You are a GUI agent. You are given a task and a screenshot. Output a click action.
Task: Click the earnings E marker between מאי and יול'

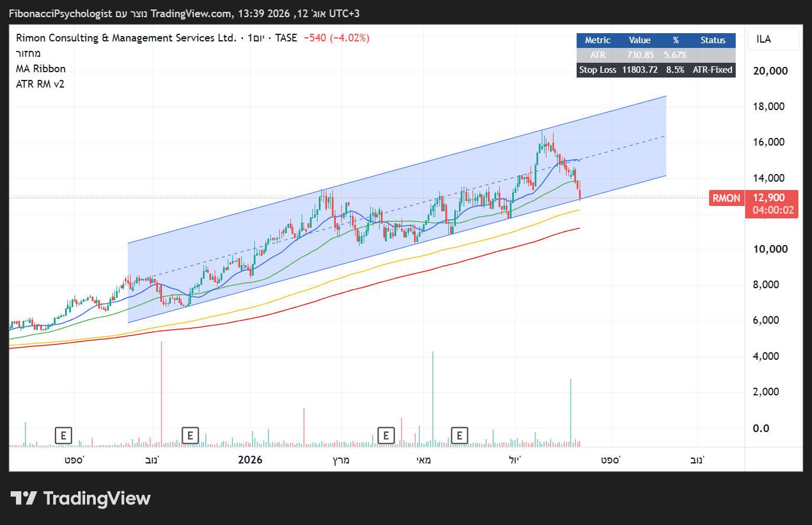[460, 436]
